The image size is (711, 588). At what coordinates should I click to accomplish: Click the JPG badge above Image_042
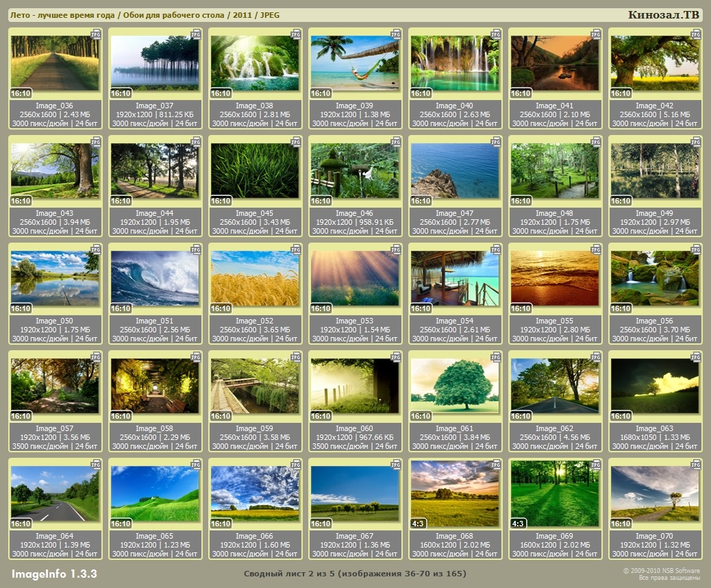coord(695,33)
